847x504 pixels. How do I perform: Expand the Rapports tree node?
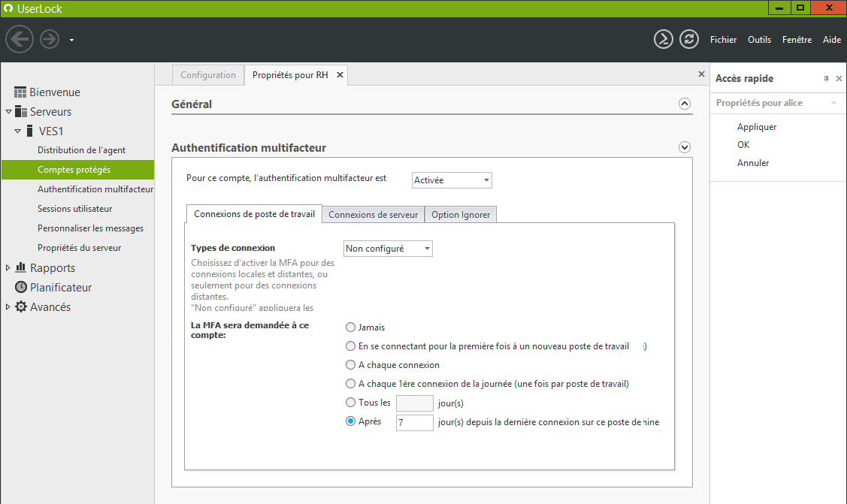(x=8, y=267)
